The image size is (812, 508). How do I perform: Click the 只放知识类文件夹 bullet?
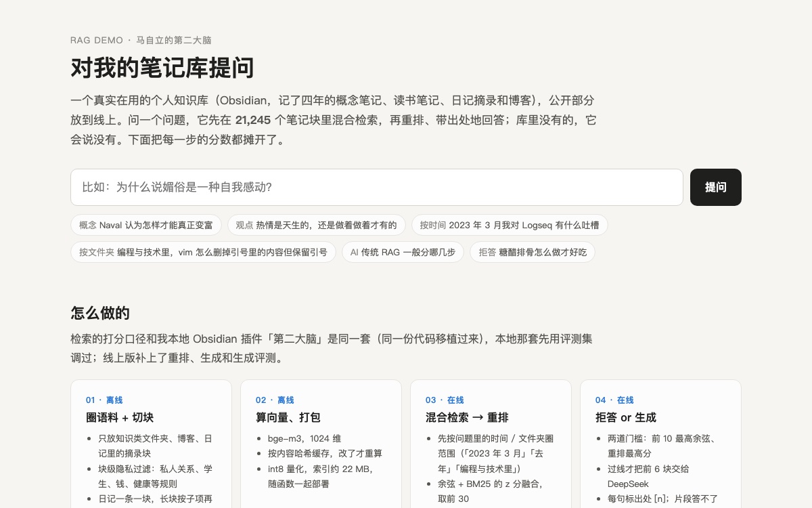[156, 446]
